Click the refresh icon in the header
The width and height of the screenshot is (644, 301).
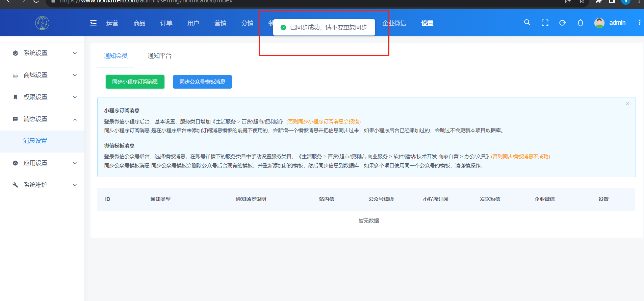point(563,23)
